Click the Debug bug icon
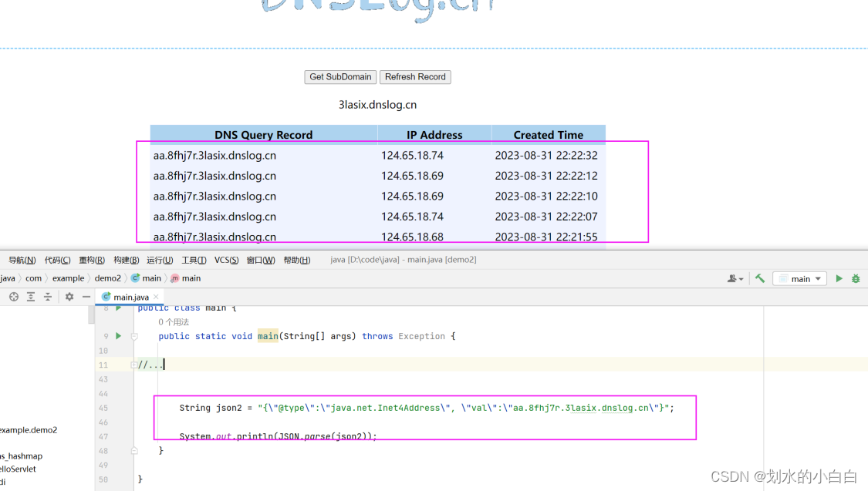 click(x=856, y=279)
